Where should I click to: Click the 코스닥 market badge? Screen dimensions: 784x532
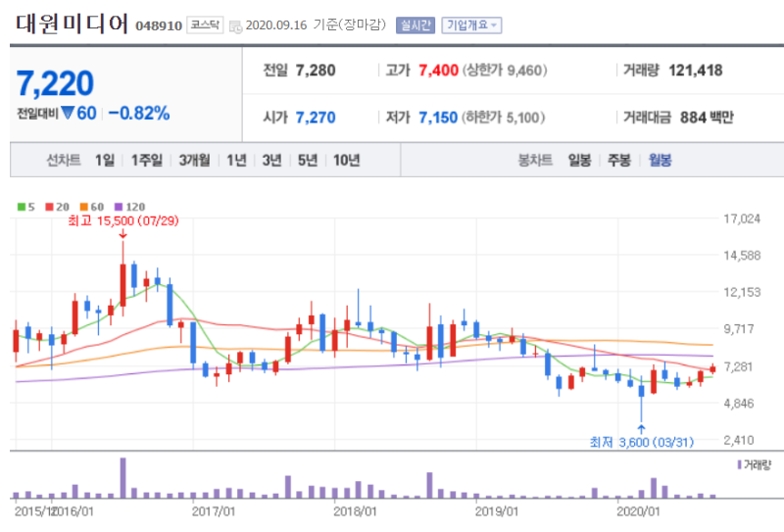pos(205,24)
